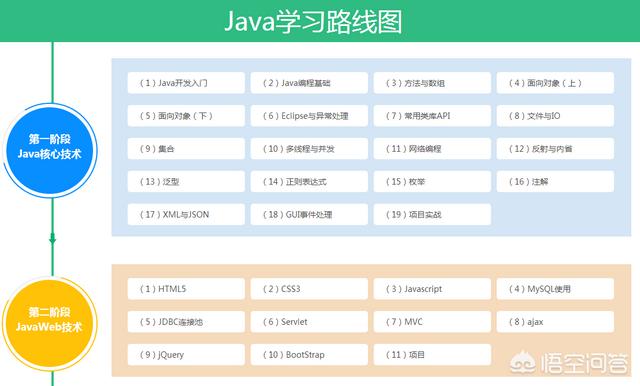Click '(11) 项目' box in JavaWeb section
Viewport: 640px width, 386px height.
pos(432,355)
